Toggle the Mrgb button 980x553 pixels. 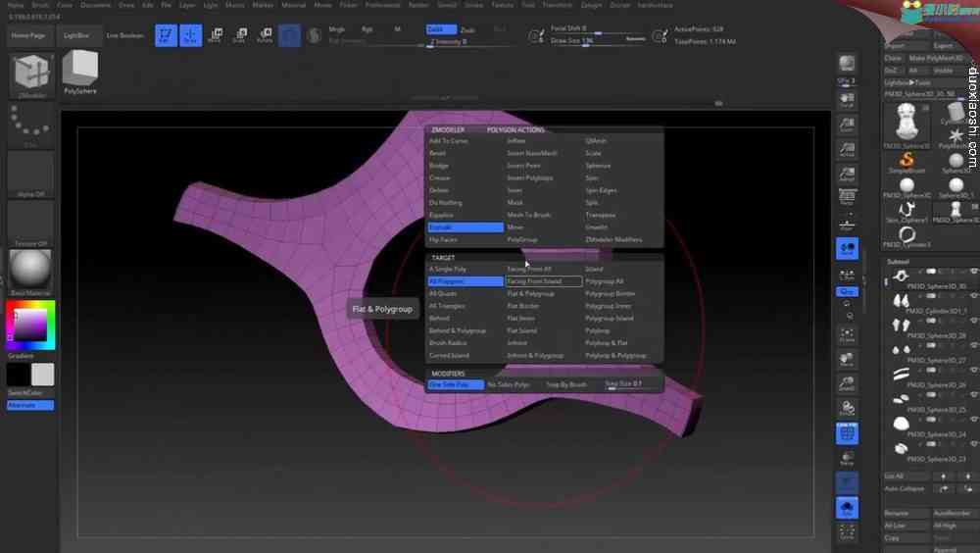[x=337, y=28]
